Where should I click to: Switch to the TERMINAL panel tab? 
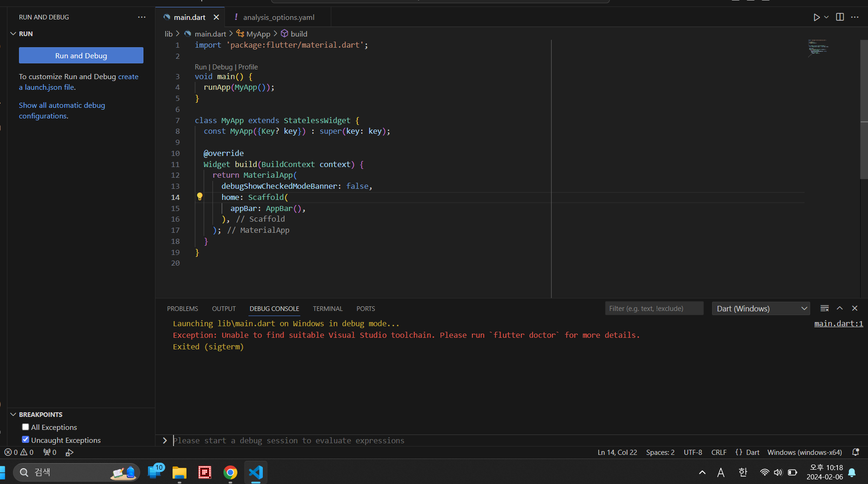(x=328, y=309)
